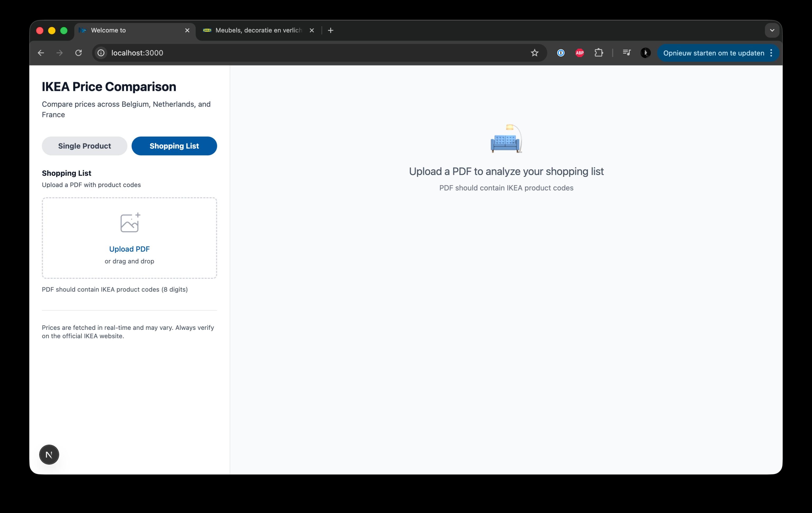Expand the tab search dropdown arrow

[x=772, y=30]
